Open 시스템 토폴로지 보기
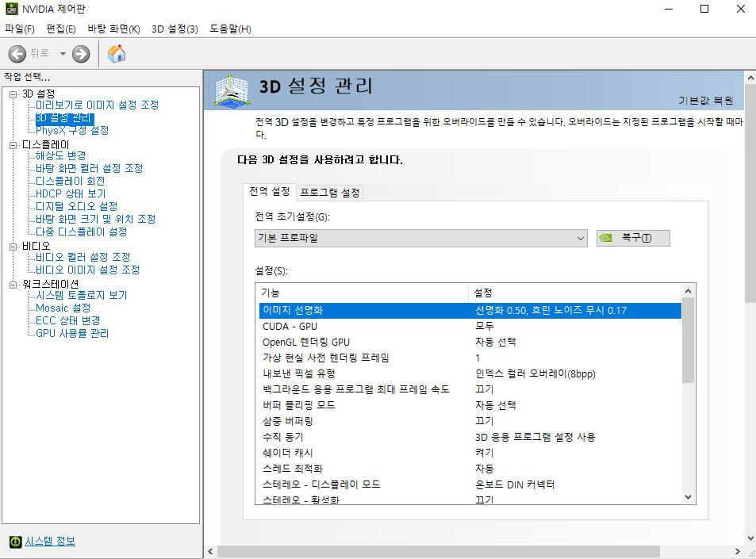The image size is (756, 559). tap(82, 296)
